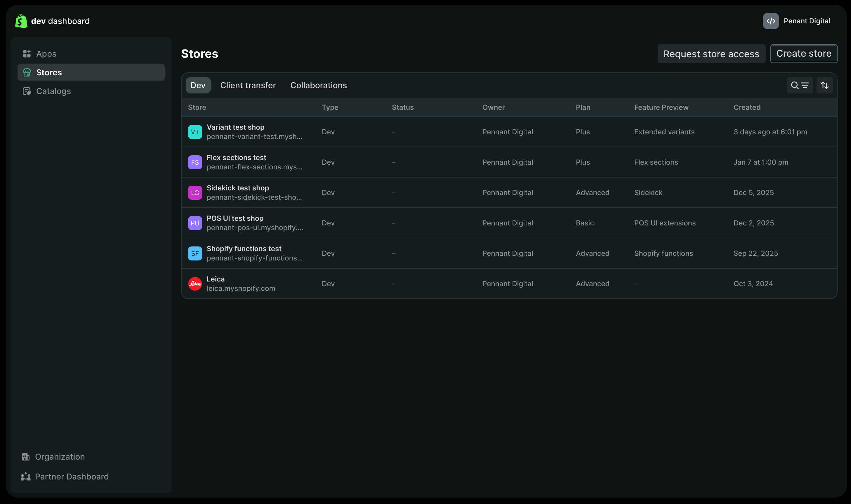
Task: Click the Basic plan cell
Action: tap(584, 223)
